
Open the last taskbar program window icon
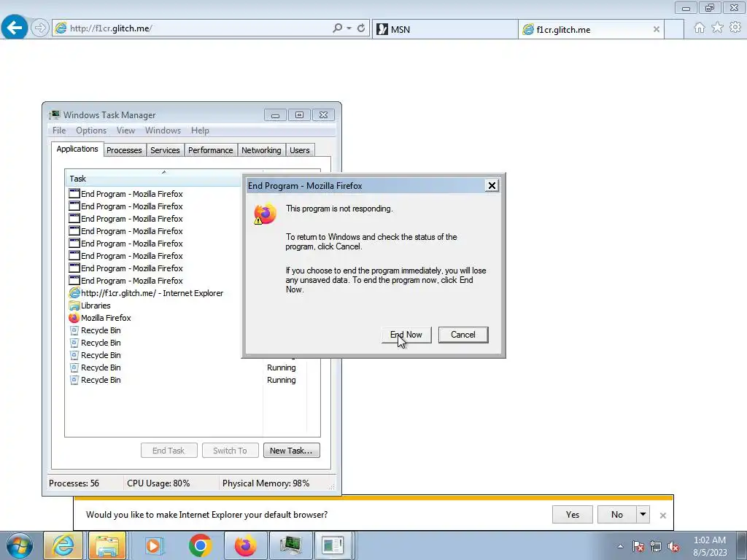333,545
